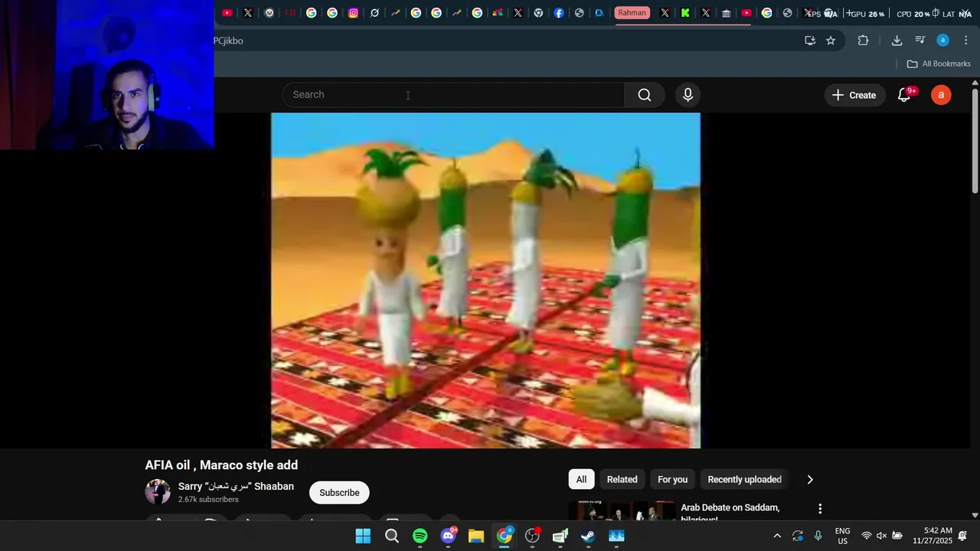Open Arab Debate on Saddam video
Image resolution: width=980 pixels, height=551 pixels.
click(x=730, y=513)
